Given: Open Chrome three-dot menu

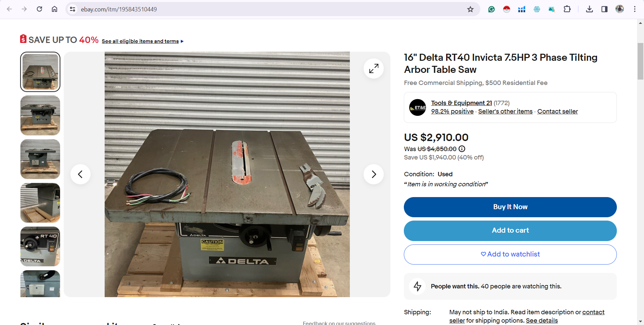Looking at the screenshot, I should (635, 9).
